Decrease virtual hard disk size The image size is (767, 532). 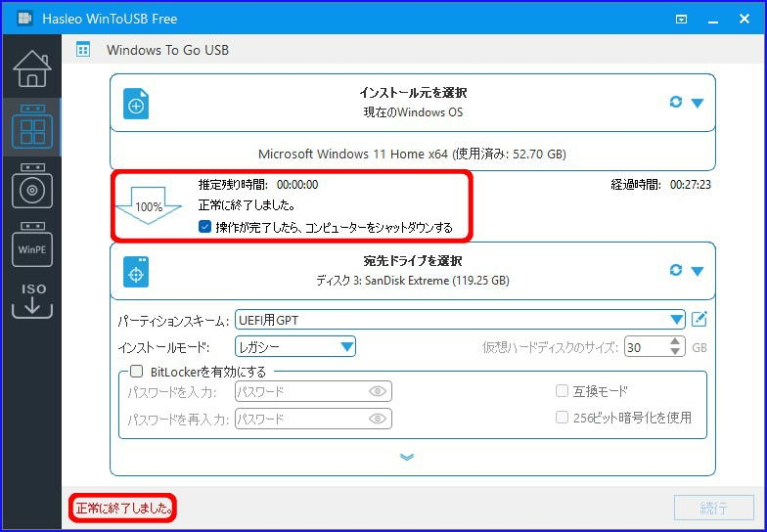[x=675, y=352]
